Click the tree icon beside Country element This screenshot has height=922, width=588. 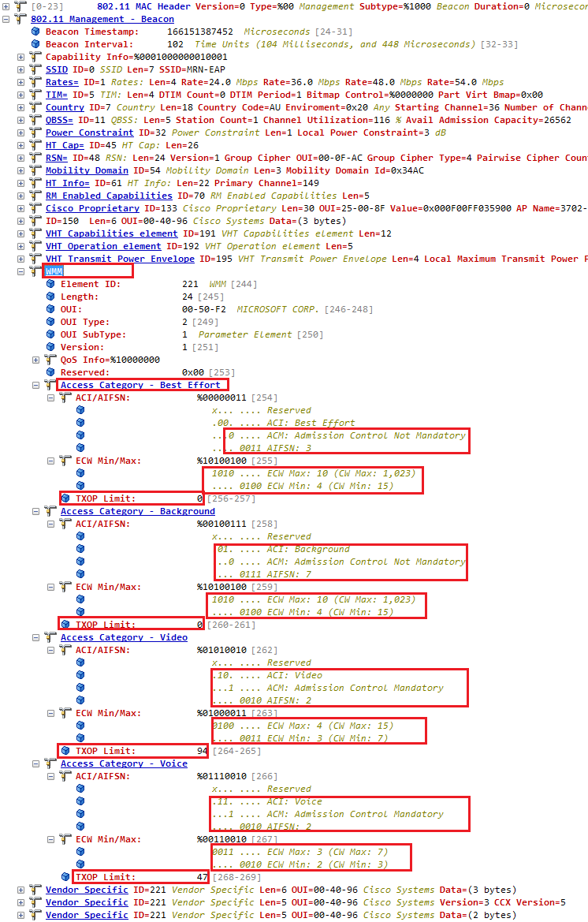point(35,107)
